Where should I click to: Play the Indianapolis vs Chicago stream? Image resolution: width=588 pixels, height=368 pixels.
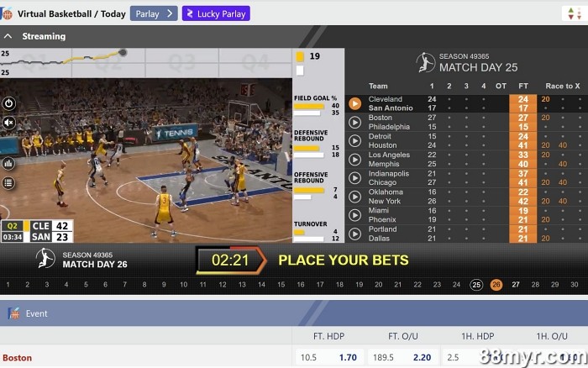[354, 178]
